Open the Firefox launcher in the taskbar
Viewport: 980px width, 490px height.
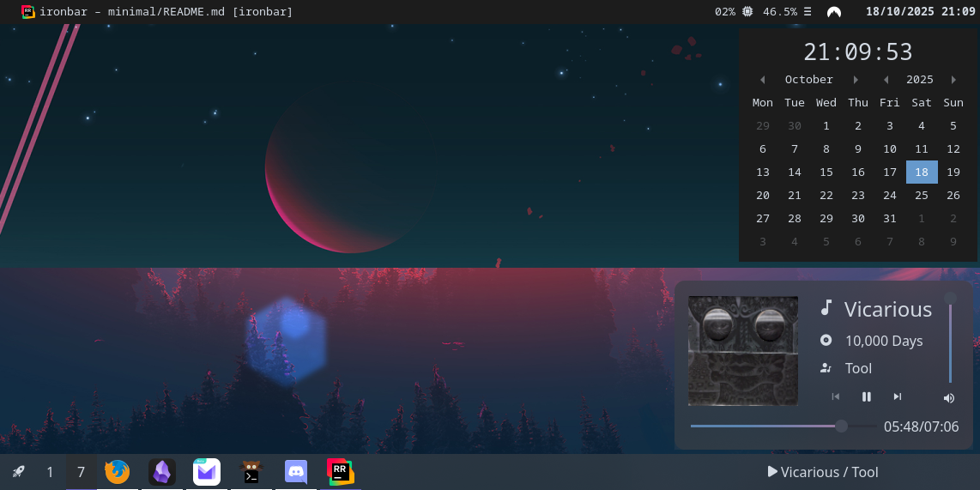tap(118, 472)
